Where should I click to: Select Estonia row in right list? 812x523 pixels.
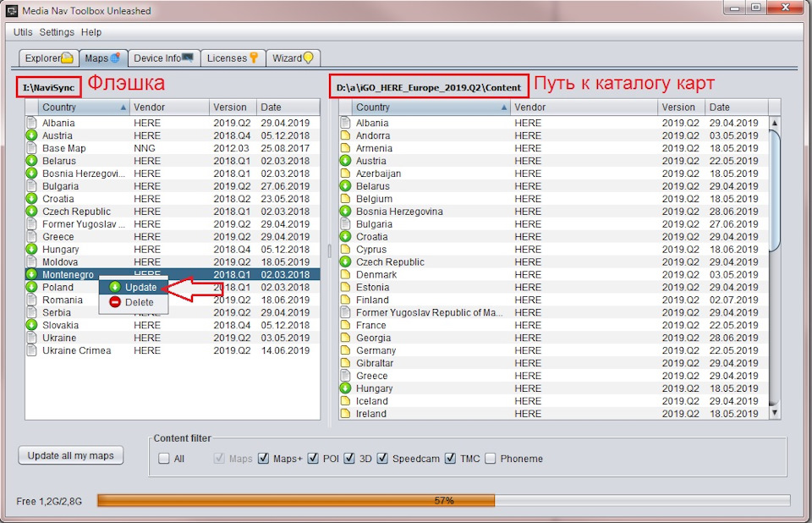pyautogui.click(x=554, y=287)
